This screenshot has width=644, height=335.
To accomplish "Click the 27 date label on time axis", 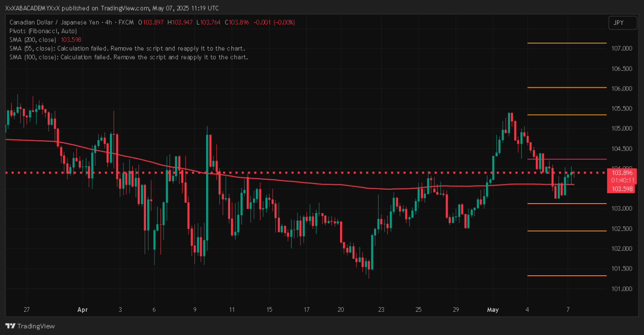I will point(27,310).
